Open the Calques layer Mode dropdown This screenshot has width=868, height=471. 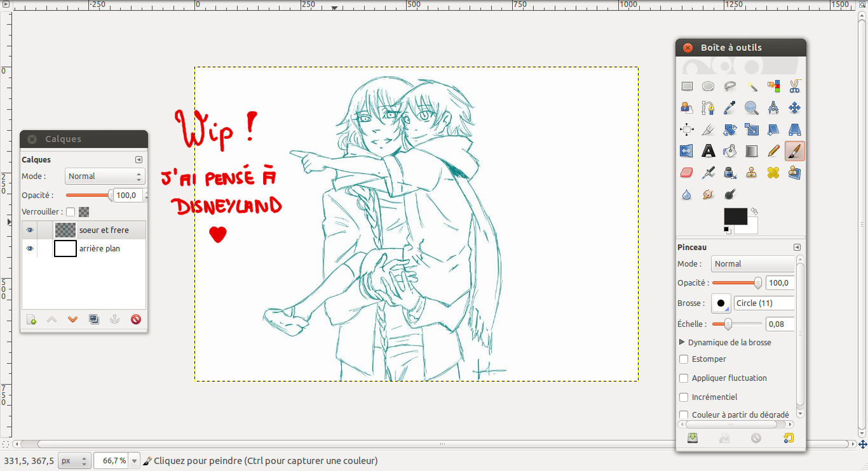pos(105,176)
